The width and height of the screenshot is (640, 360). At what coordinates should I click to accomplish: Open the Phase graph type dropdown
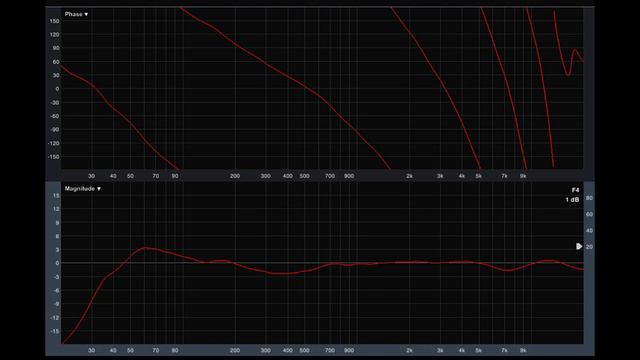[x=76, y=14]
